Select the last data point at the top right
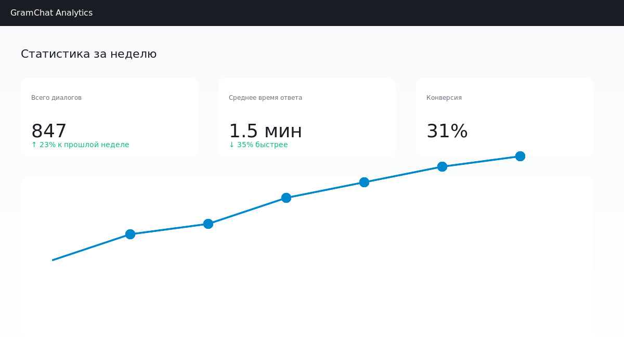Screen dimensions: 624x364 coord(520,156)
